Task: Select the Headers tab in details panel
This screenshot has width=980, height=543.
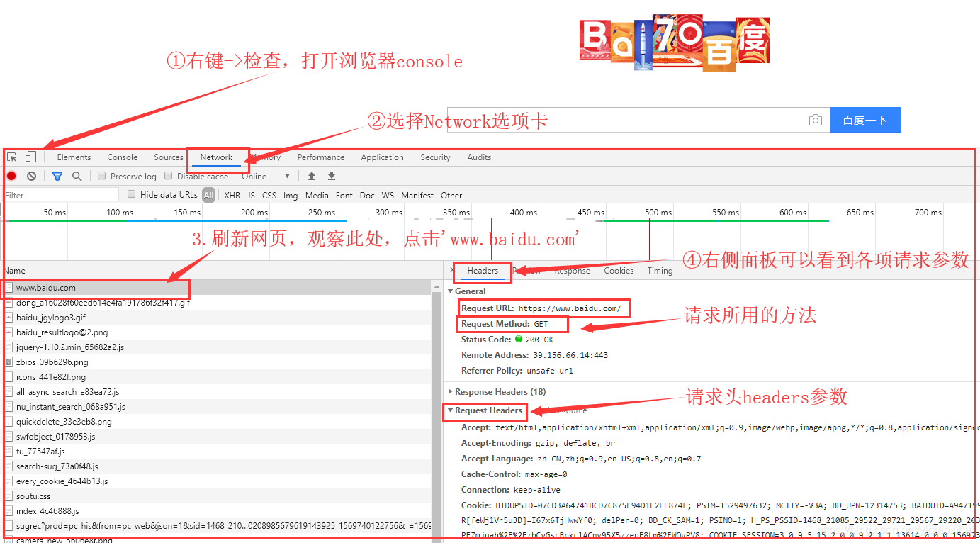Action: (483, 271)
